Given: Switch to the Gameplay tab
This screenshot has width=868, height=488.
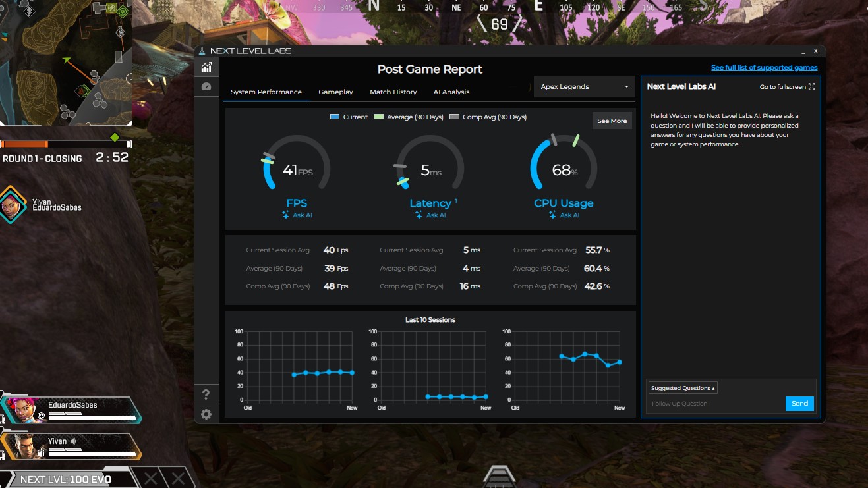Looking at the screenshot, I should click(335, 92).
